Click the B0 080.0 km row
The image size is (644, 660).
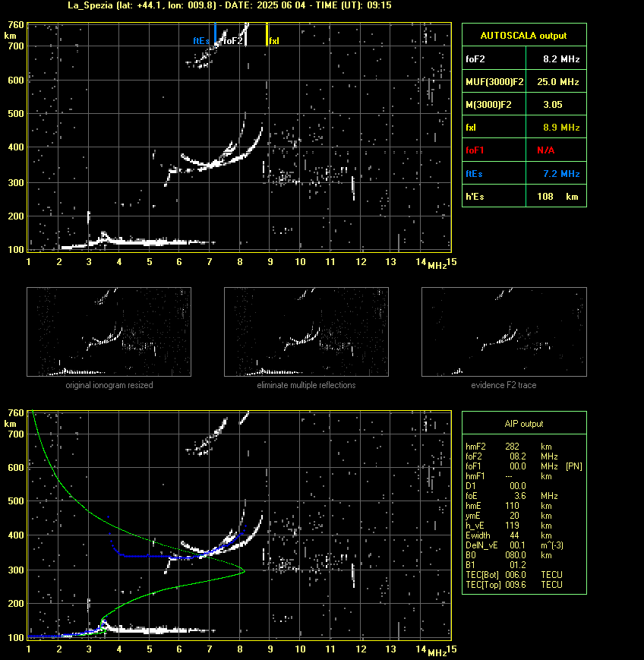coord(509,555)
